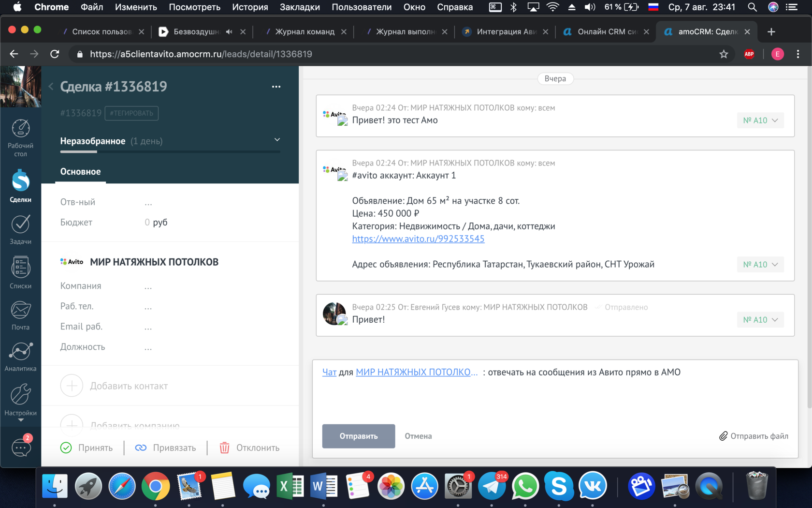The width and height of the screenshot is (812, 508).
Task: Switch to Список пользователей browser tab
Action: point(101,31)
